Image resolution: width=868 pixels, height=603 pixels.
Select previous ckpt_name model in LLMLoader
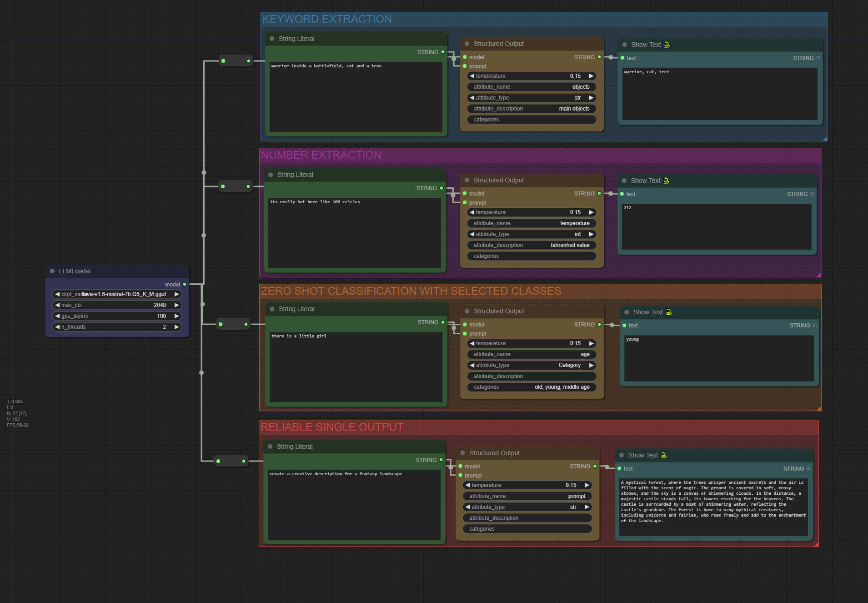pos(57,294)
